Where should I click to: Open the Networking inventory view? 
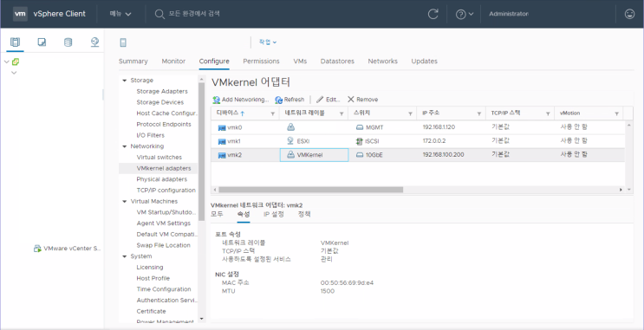pos(94,42)
